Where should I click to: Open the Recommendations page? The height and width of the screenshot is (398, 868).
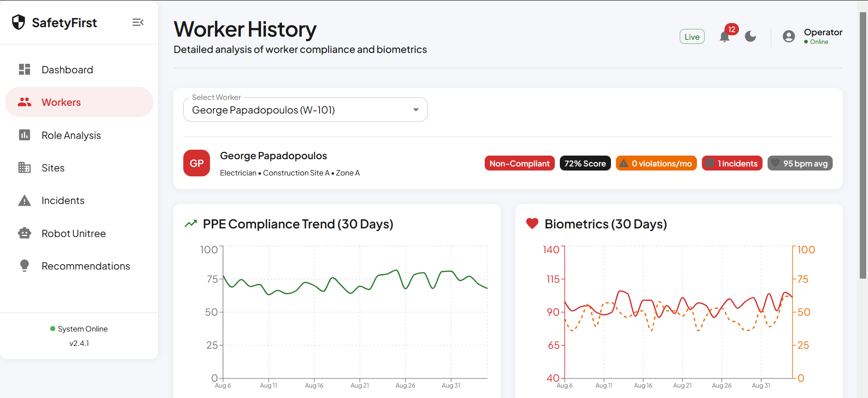79,266
